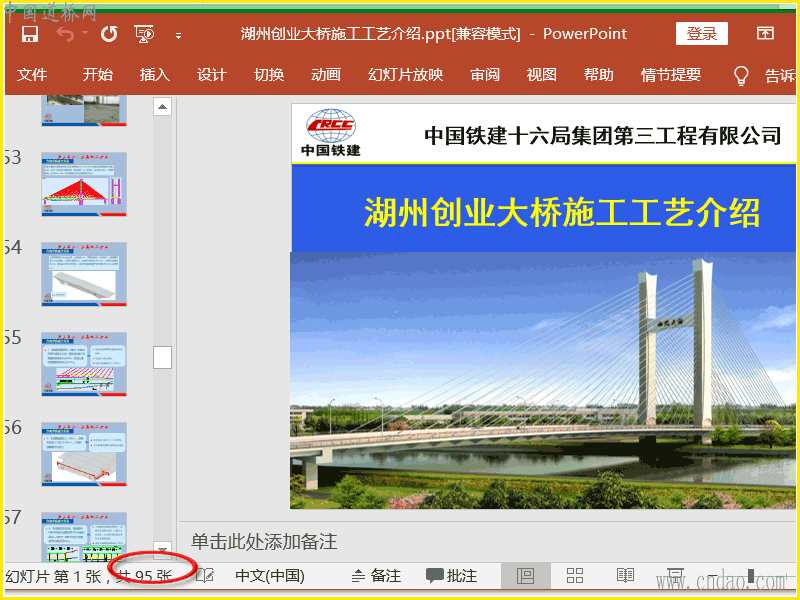
Task: Click the thumbnail pane scroll-down arrow
Action: click(162, 549)
